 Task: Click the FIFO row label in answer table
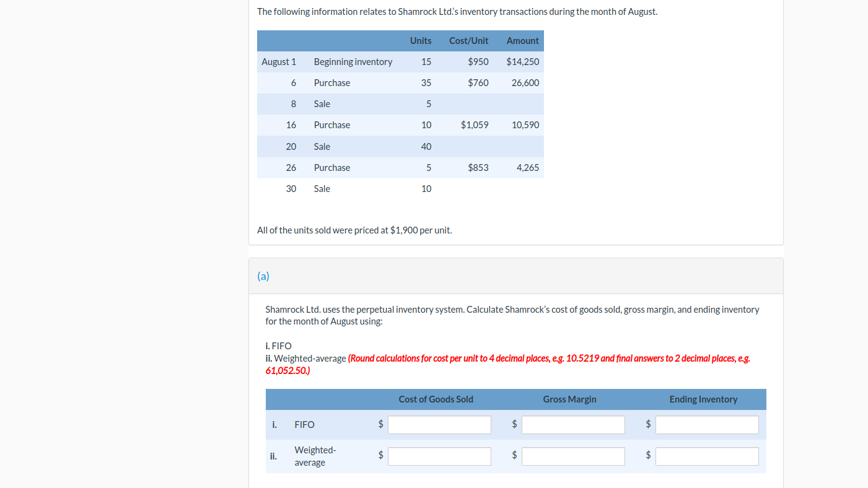click(305, 425)
